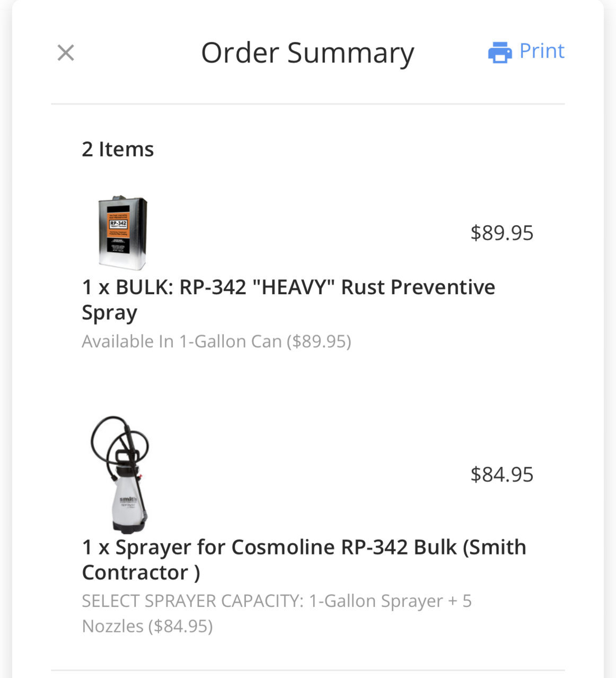616x678 pixels.
Task: Click Available In 1-Gallon Can option text
Action: (216, 341)
